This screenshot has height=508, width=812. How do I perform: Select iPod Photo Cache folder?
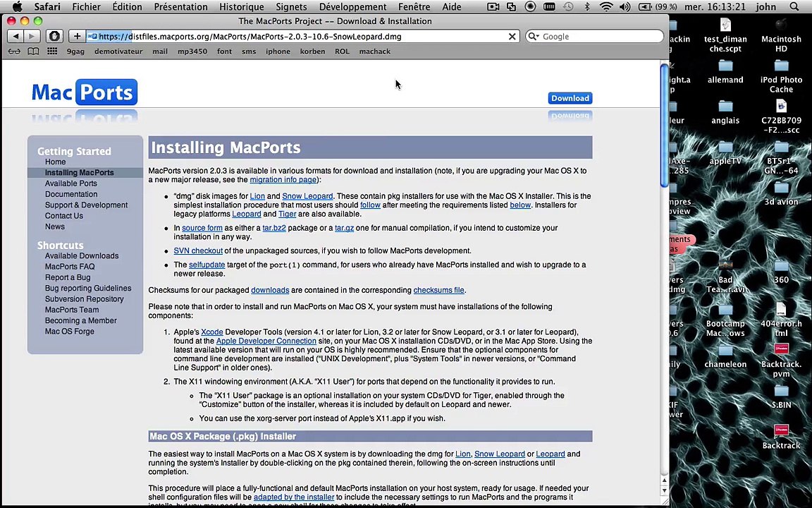point(781,75)
